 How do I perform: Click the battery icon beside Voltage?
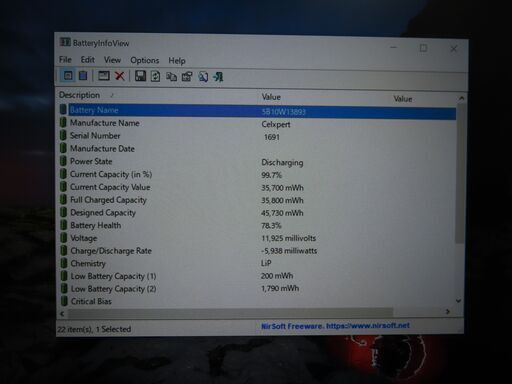(63, 238)
